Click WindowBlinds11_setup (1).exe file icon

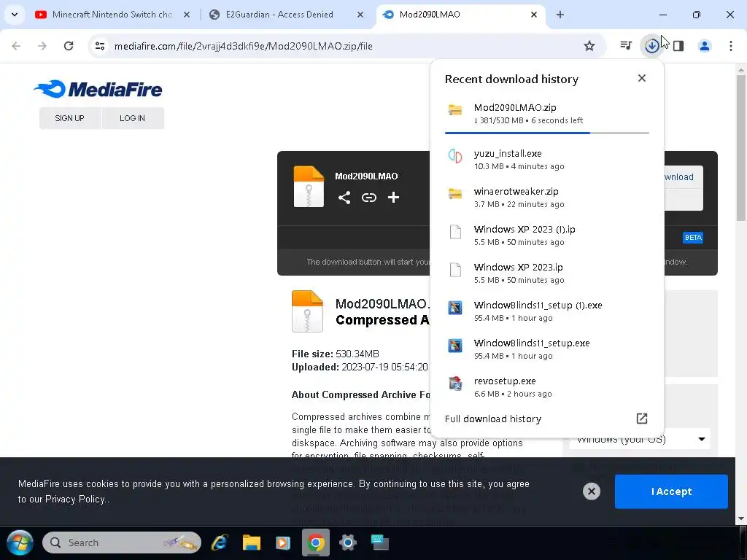point(455,308)
